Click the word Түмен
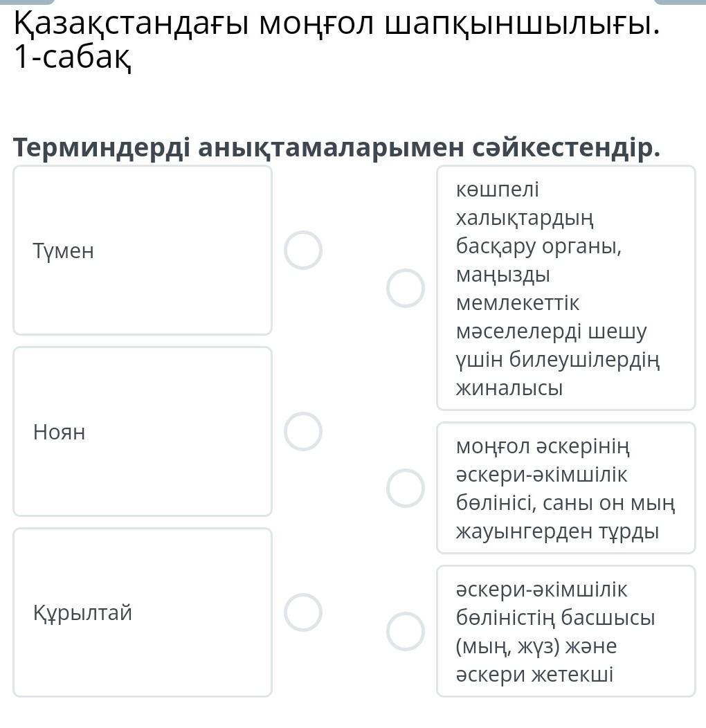The image size is (706, 728). click(x=63, y=251)
